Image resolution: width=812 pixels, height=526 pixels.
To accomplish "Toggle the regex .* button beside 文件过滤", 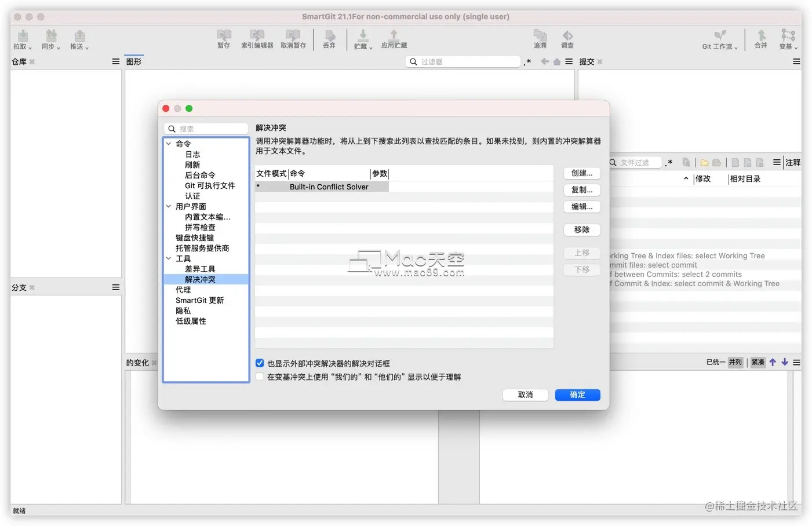I will (669, 163).
